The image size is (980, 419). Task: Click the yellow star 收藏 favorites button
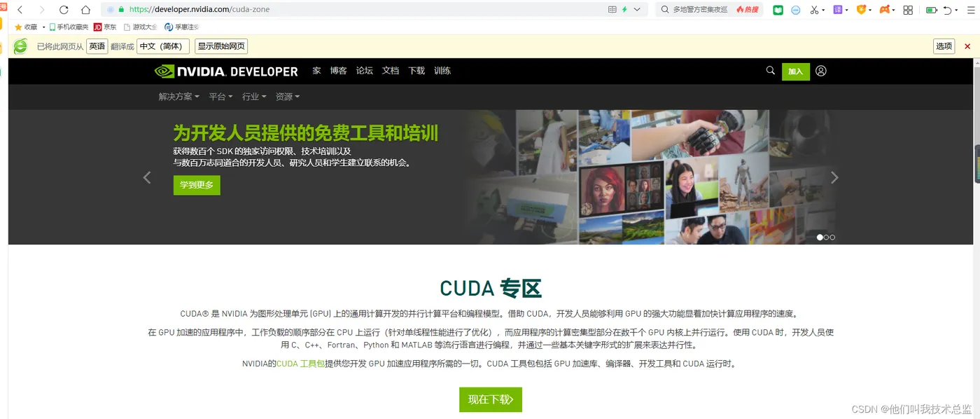pyautogui.click(x=26, y=27)
